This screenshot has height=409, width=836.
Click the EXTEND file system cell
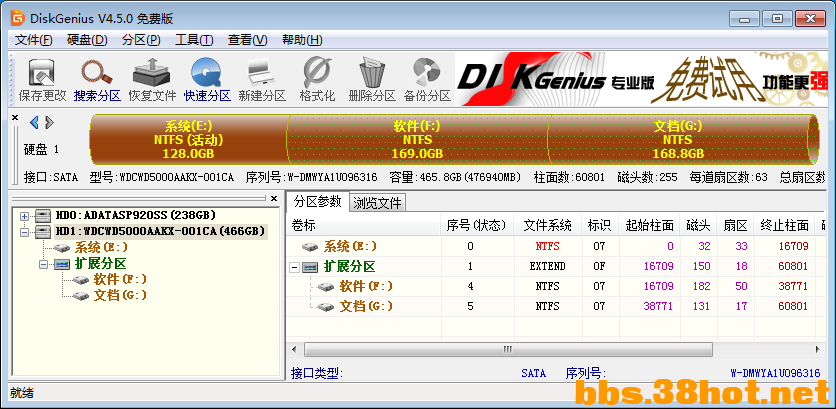548,266
